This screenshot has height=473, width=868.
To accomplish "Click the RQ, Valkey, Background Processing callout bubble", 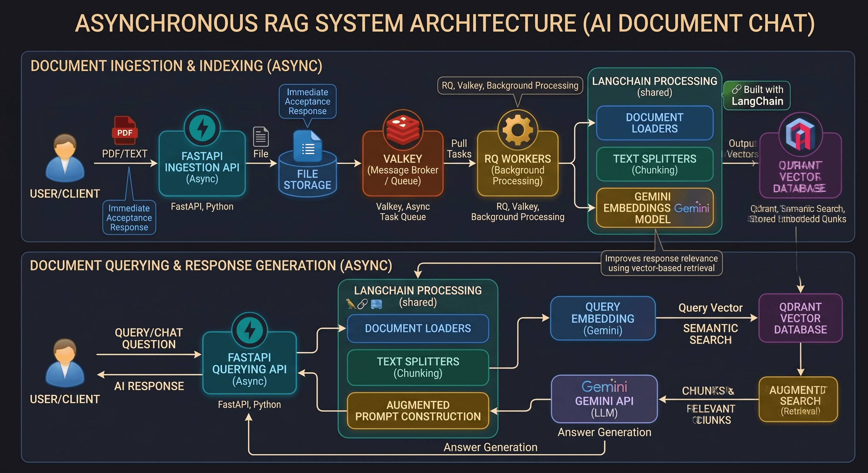I will tap(510, 86).
